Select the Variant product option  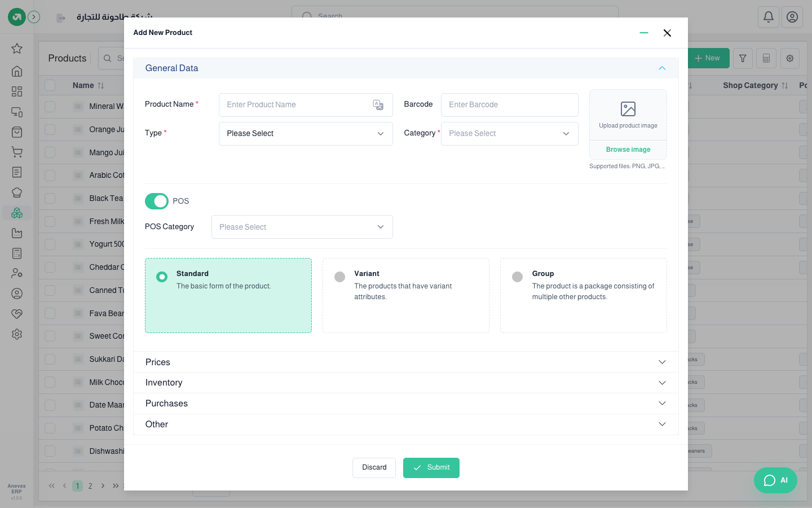click(406, 295)
